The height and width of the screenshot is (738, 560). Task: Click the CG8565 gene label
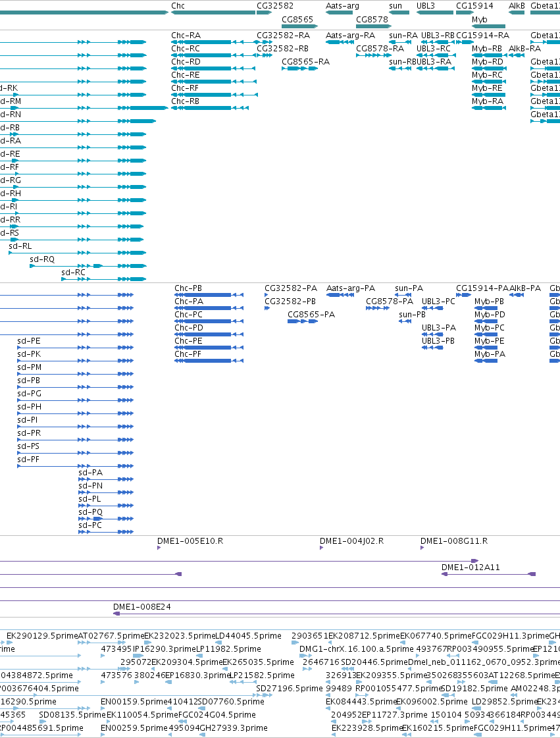[297, 19]
